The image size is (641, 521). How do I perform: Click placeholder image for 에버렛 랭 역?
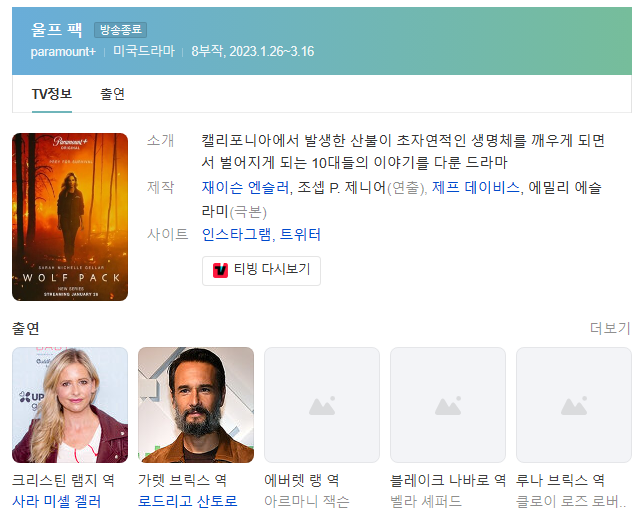tap(322, 405)
